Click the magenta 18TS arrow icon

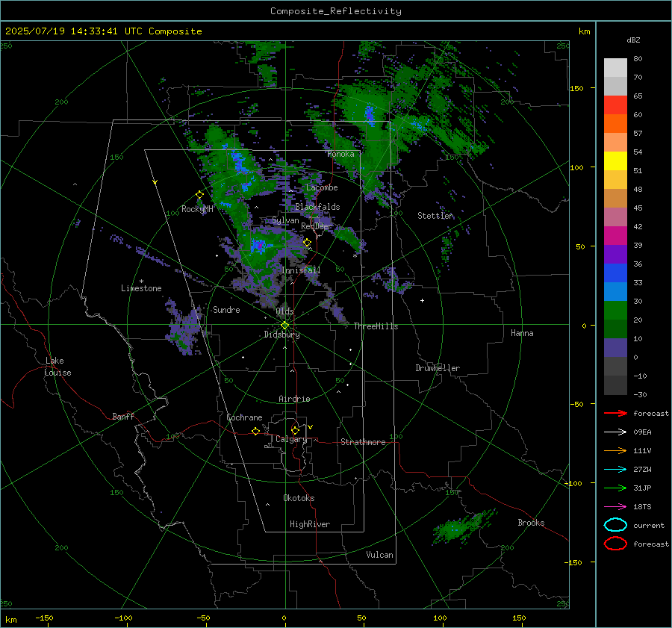tap(615, 507)
